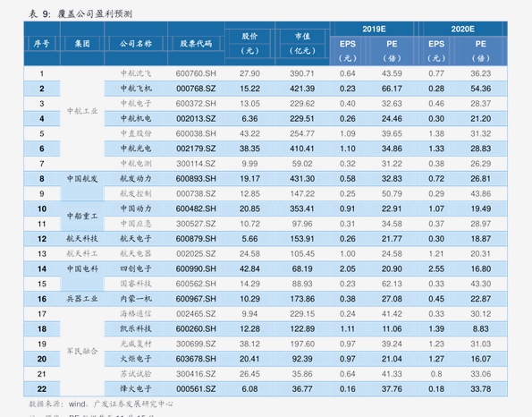532x417 pixels.
Task: Click market value 410.41
Action: coord(302,149)
